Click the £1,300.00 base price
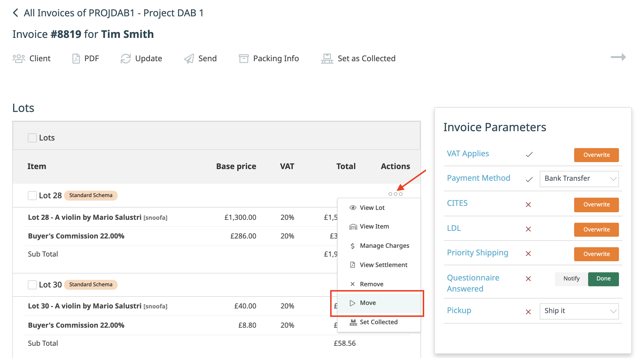This screenshot has height=358, width=644. (240, 217)
